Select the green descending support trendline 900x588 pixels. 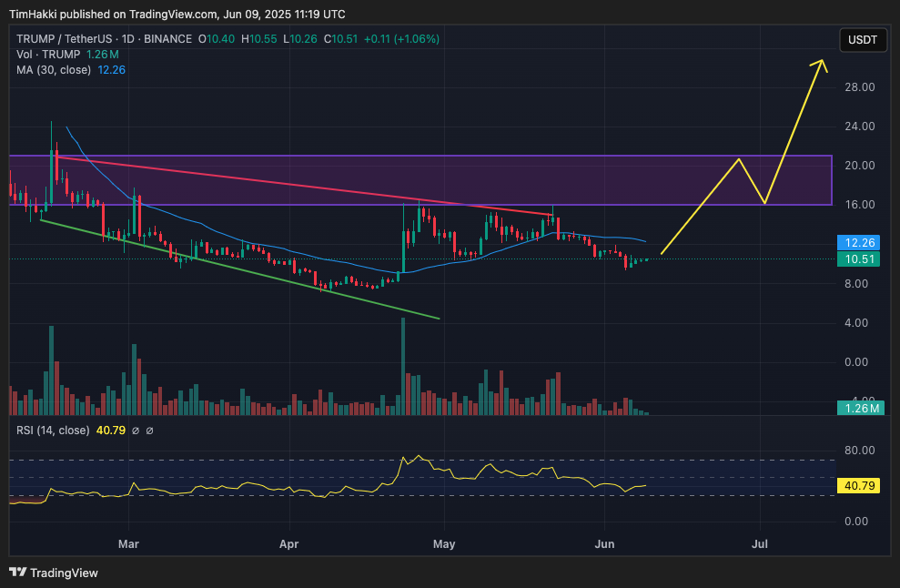click(240, 269)
